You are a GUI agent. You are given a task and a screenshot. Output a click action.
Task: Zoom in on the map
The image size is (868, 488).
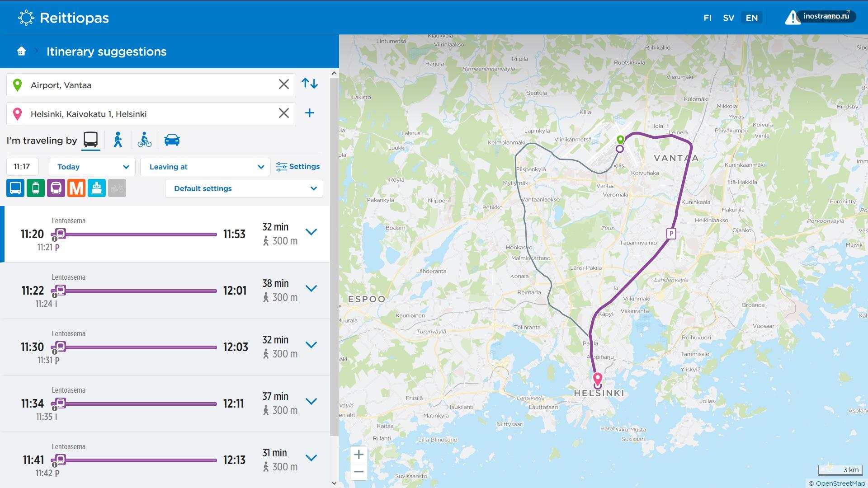point(359,455)
